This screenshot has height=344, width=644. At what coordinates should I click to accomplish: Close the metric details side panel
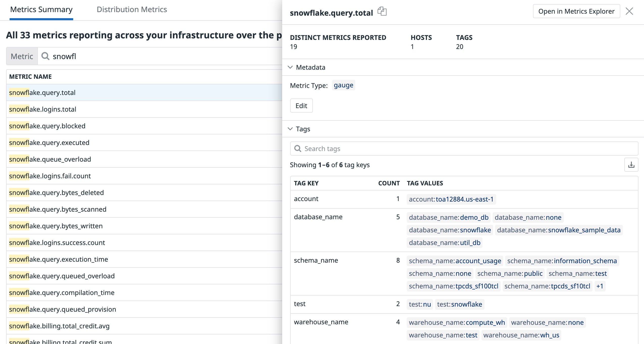click(629, 11)
